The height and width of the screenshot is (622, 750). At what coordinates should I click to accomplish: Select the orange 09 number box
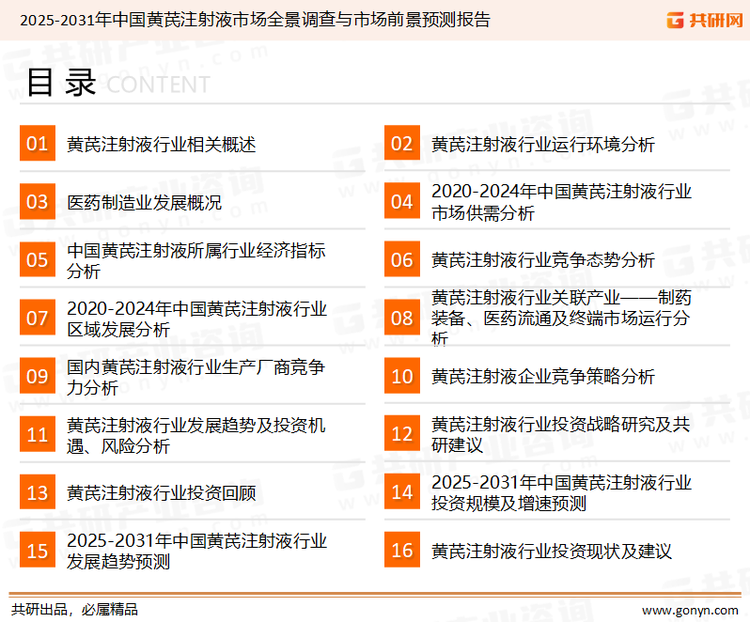(37, 376)
